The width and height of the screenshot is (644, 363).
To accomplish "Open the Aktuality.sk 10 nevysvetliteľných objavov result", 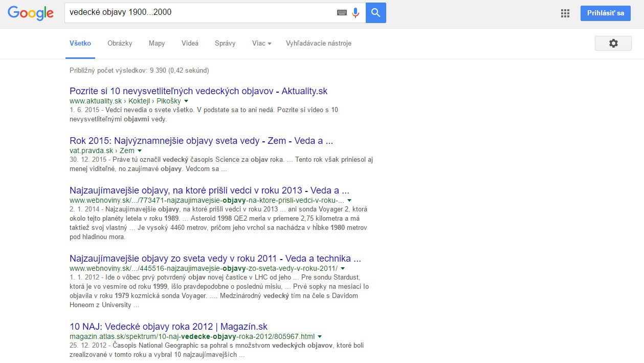I will pos(198,91).
